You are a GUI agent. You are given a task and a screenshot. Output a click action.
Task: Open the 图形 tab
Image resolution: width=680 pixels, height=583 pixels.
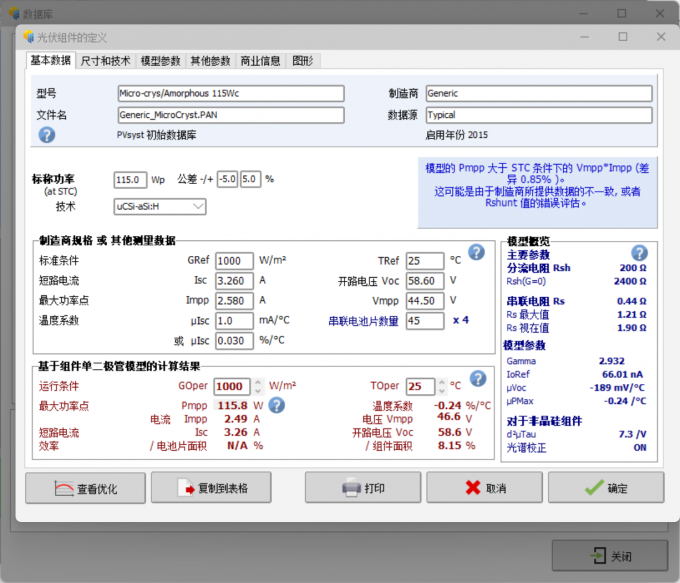pyautogui.click(x=303, y=61)
